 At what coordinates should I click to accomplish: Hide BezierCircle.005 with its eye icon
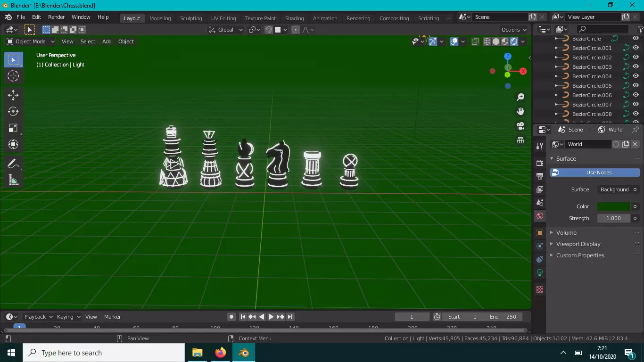click(x=636, y=86)
